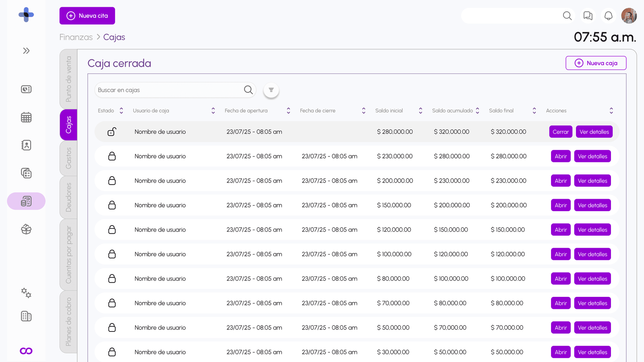Click the Cerrar button on open caja
The width and height of the screenshot is (644, 362).
(560, 132)
